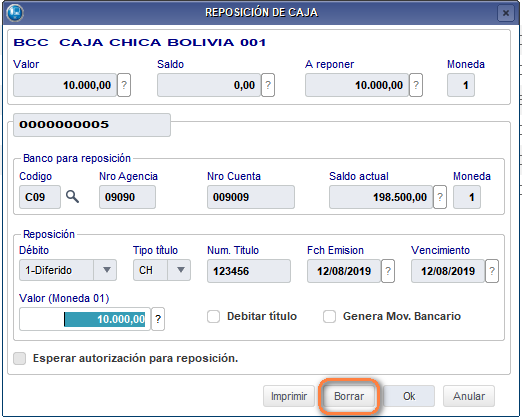The height and width of the screenshot is (420, 522).
Task: Click the Codigo field containing C09
Action: 40,197
